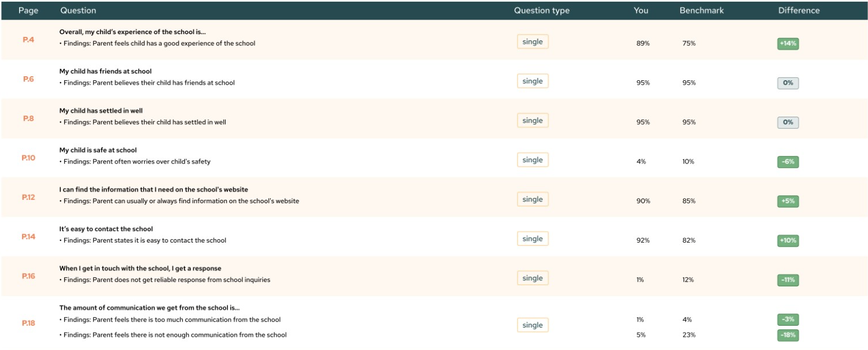The height and width of the screenshot is (350, 868).
Task: Select 'single' tag in school's website row
Action: (532, 200)
